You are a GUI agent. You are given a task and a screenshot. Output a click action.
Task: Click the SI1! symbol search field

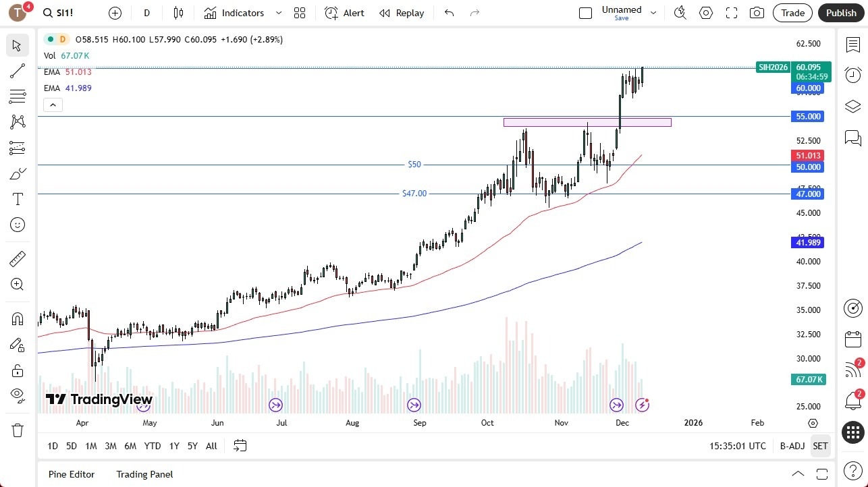click(x=59, y=12)
